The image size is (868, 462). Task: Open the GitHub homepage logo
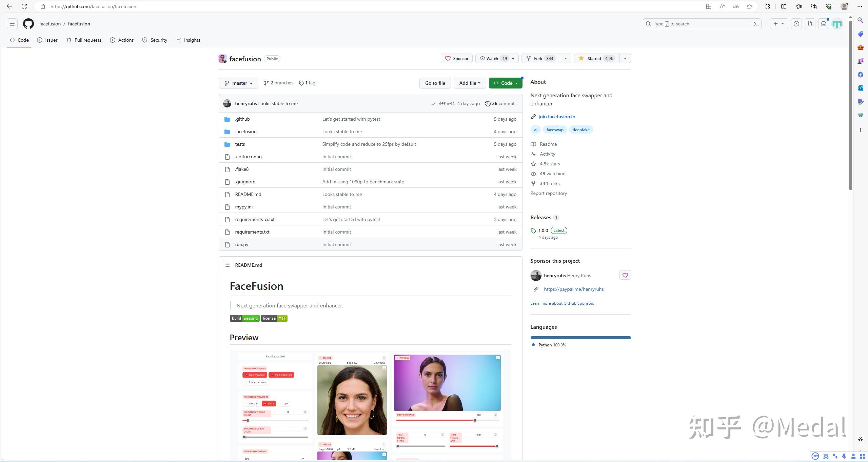pos(28,24)
